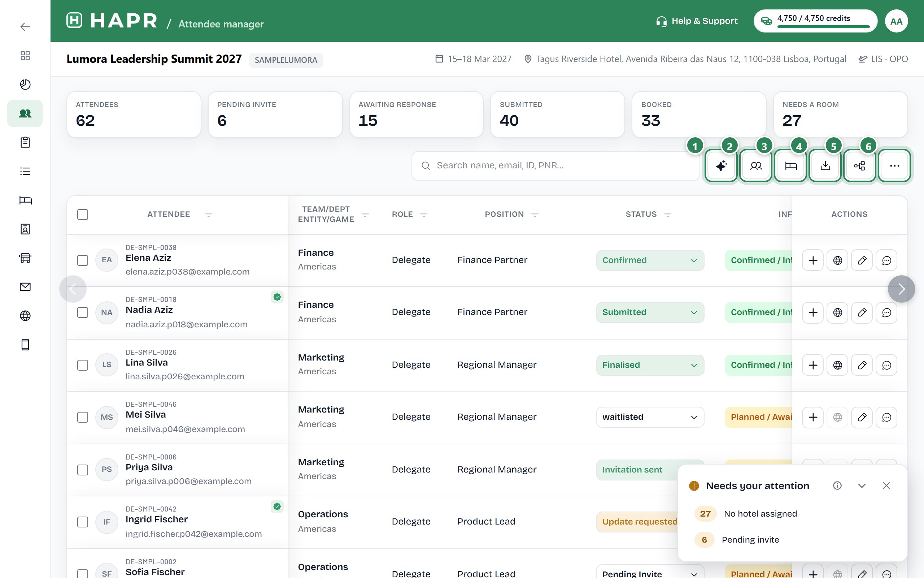
Task: Open the bed accommodation sidebar item
Action: click(x=25, y=200)
